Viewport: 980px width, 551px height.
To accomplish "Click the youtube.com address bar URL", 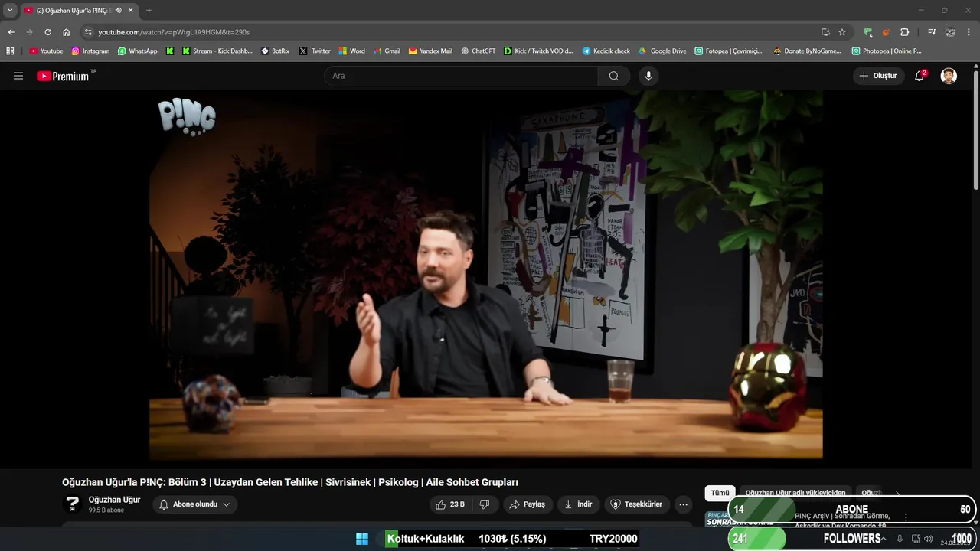I will [174, 32].
